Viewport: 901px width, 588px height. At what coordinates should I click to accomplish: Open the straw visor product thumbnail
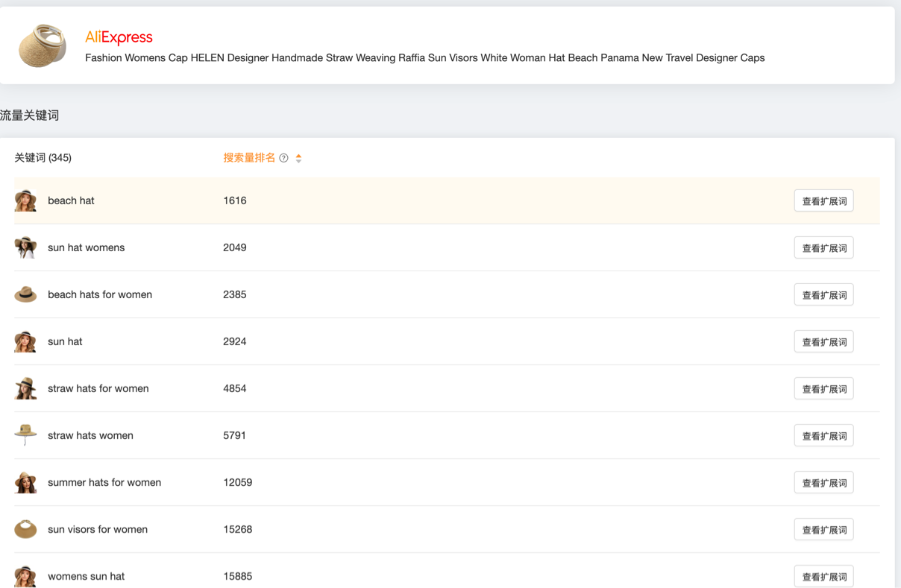coord(42,45)
